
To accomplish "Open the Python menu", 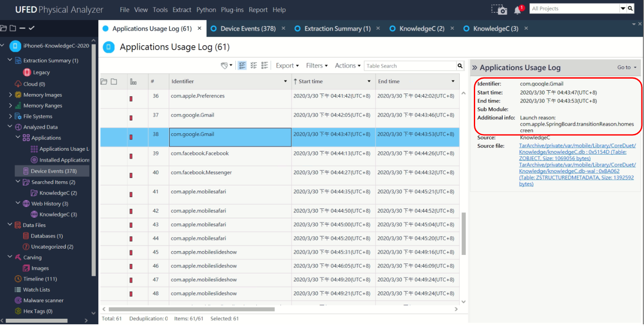I will pyautogui.click(x=206, y=9).
